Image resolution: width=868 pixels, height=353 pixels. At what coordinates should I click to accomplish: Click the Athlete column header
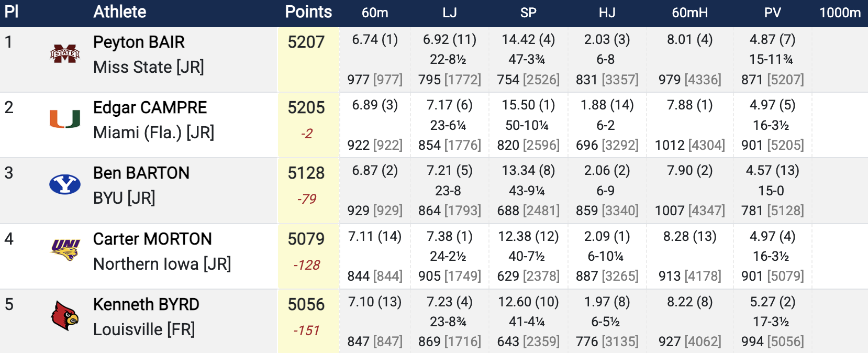tap(120, 12)
